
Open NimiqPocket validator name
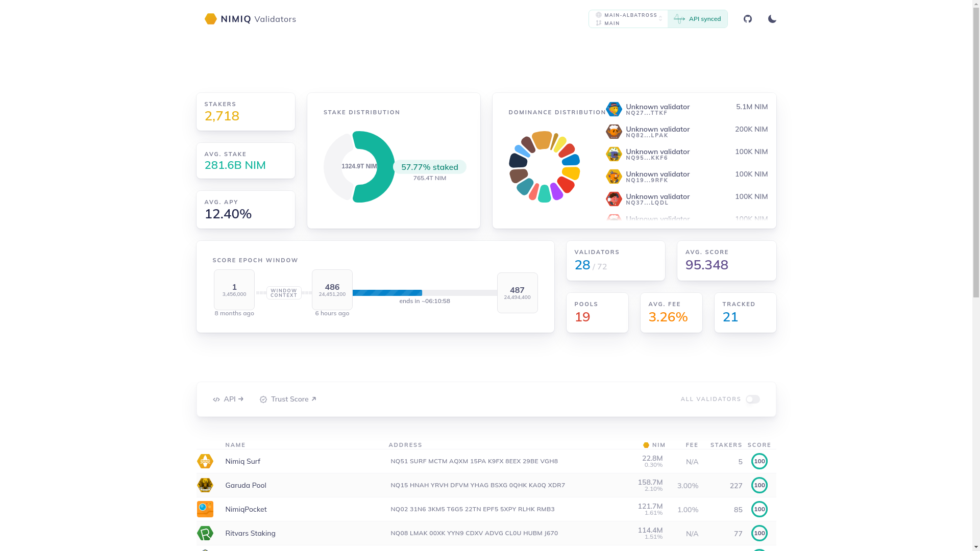pos(246,509)
